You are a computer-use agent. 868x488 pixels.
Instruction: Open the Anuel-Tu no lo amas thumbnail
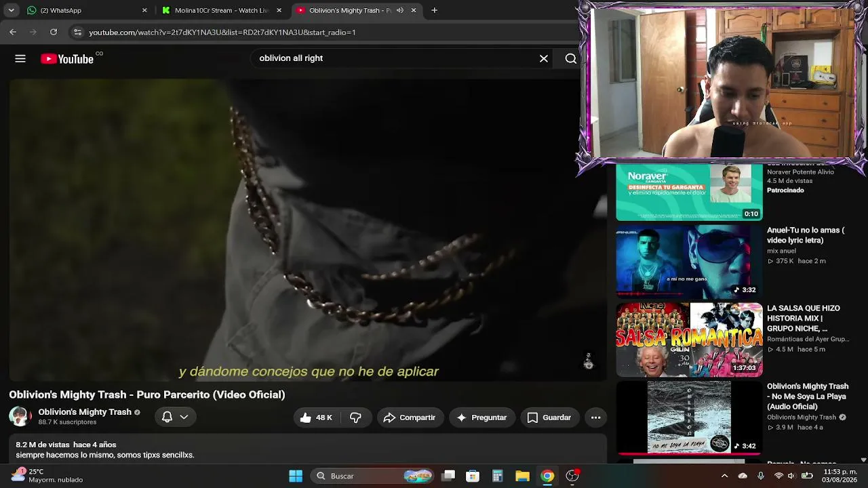689,261
